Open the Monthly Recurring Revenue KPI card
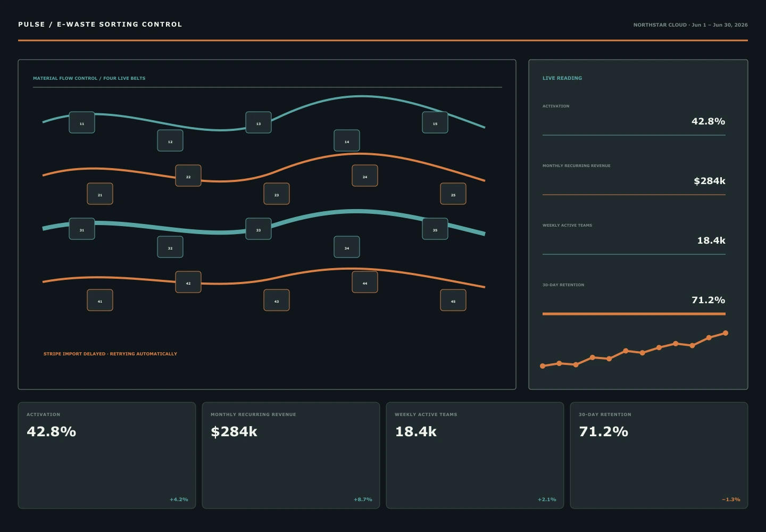The height and width of the screenshot is (532, 766). pyautogui.click(x=291, y=455)
